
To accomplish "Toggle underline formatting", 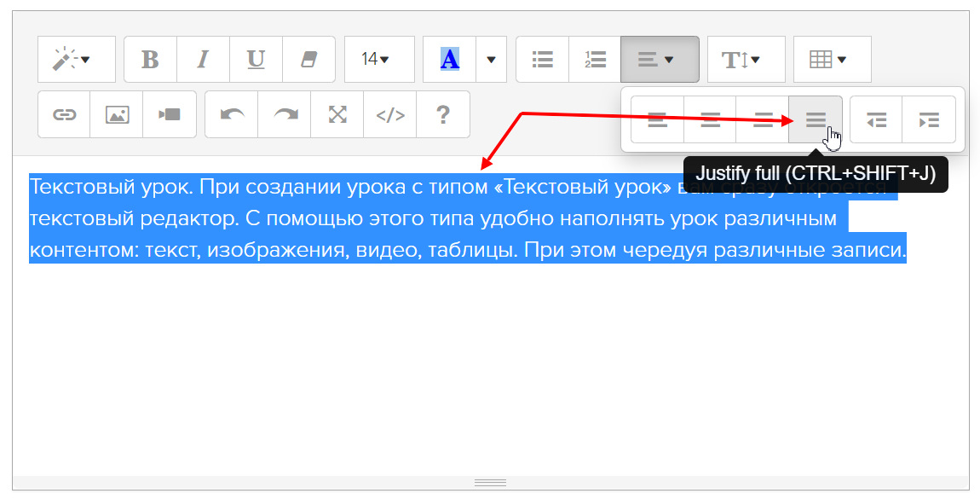I will coord(256,60).
